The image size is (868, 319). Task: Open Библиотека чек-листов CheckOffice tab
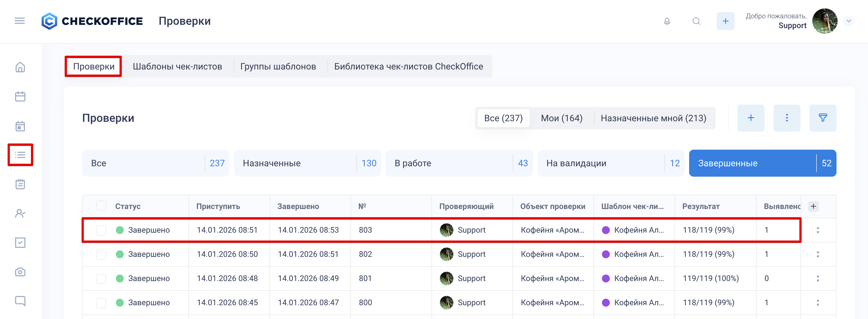(x=408, y=66)
